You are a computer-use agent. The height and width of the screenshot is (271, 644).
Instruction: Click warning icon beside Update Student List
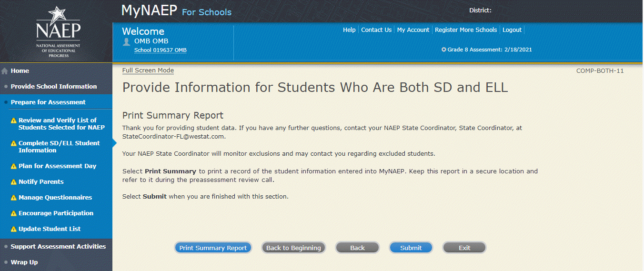14,229
